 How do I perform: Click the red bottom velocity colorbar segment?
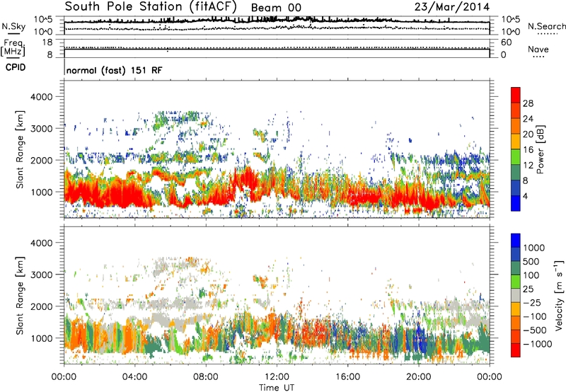pyautogui.click(x=516, y=350)
